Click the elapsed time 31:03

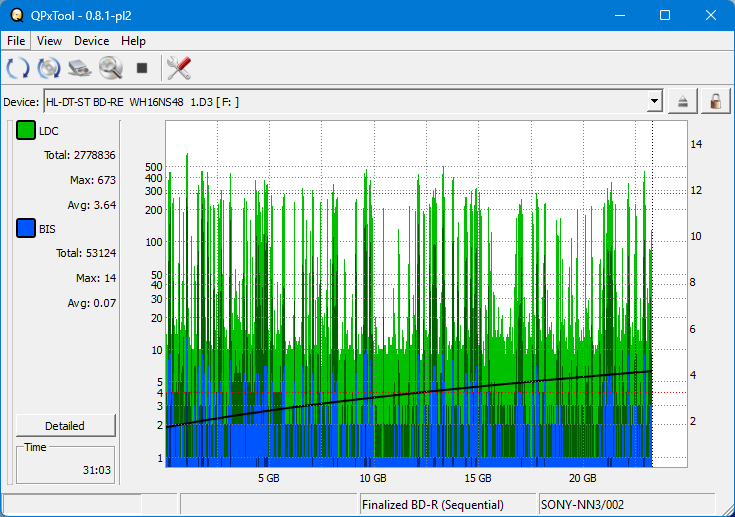point(97,470)
